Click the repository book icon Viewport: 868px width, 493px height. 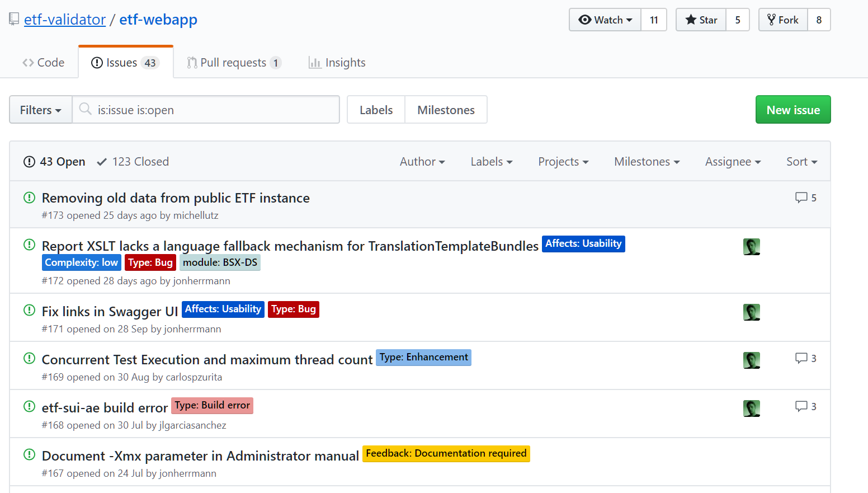(14, 20)
